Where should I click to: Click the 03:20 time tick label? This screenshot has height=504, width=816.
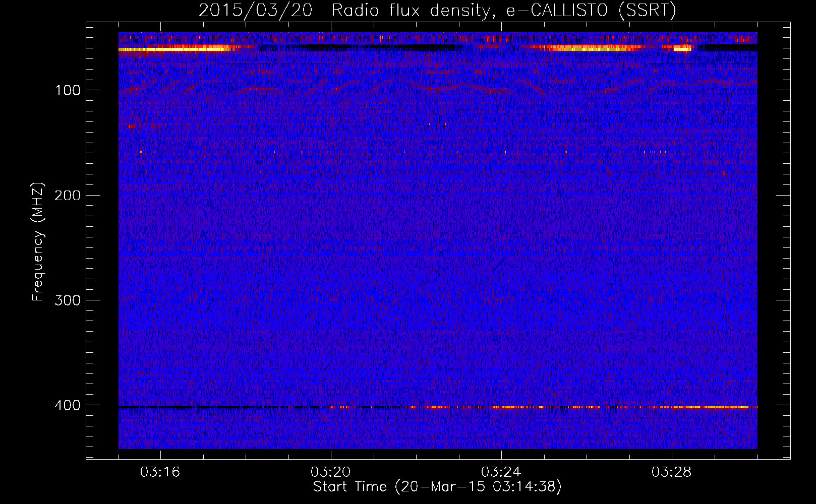coord(331,472)
